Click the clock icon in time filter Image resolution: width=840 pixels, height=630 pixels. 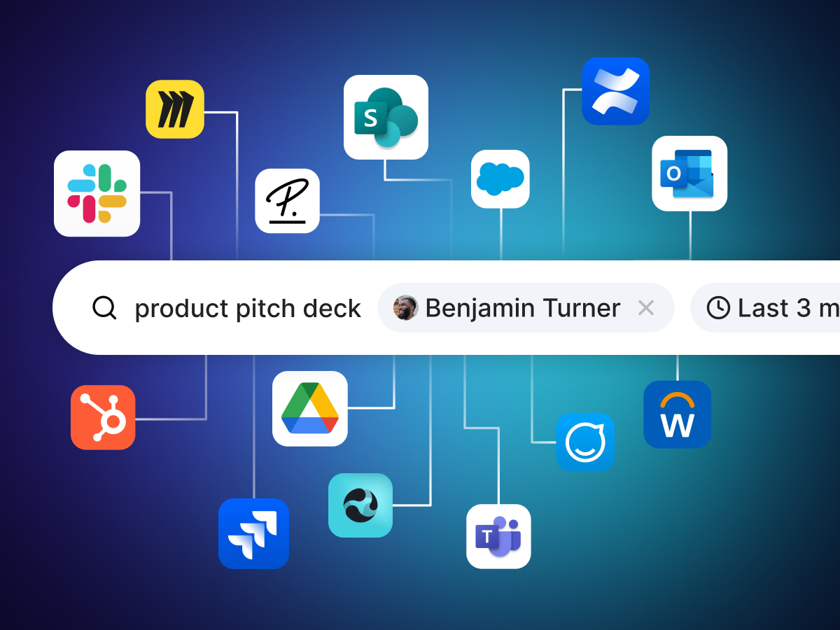click(x=718, y=308)
